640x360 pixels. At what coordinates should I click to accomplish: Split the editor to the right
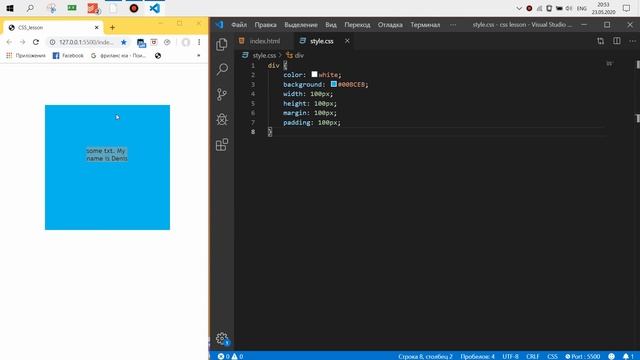[617, 41]
